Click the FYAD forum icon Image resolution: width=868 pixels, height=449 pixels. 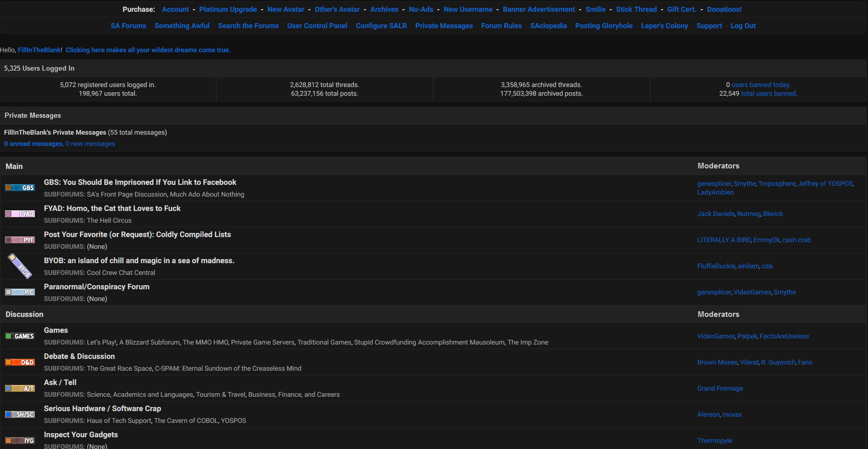tap(20, 214)
